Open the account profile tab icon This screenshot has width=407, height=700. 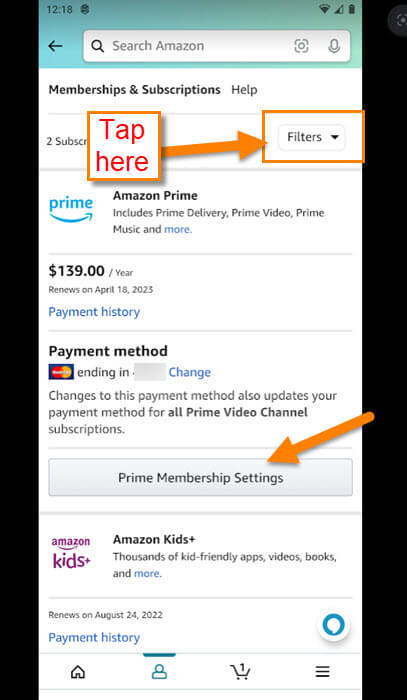click(159, 671)
